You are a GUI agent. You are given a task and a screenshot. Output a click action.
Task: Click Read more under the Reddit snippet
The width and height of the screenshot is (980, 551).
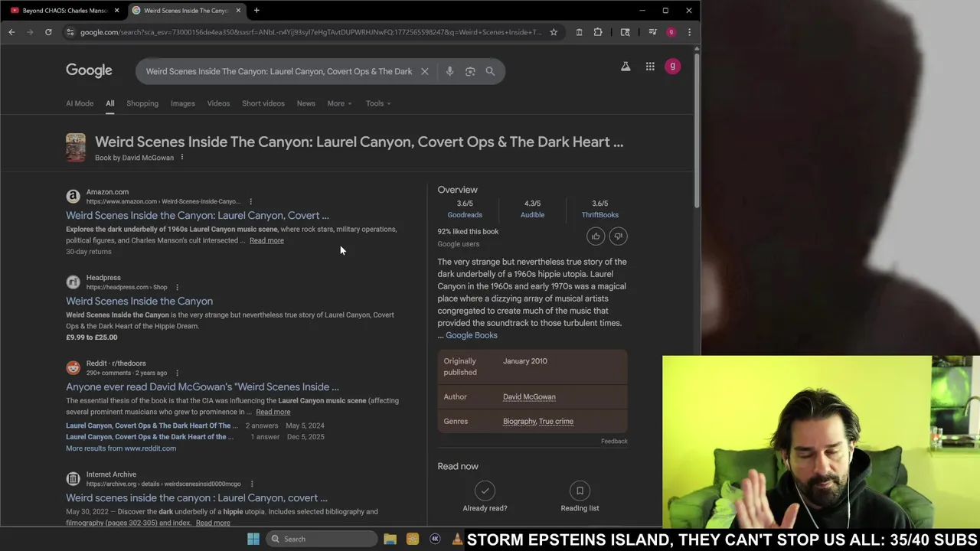click(x=273, y=412)
